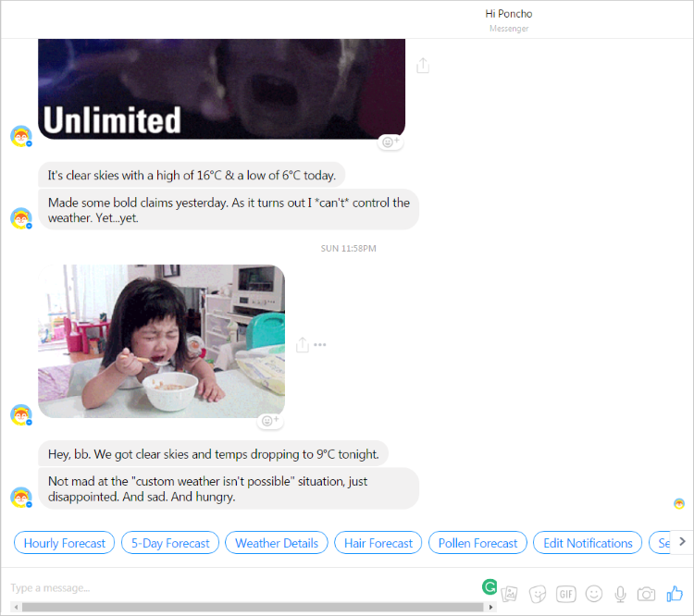694x616 pixels.
Task: Choose Weather Details quick reply
Action: (277, 543)
